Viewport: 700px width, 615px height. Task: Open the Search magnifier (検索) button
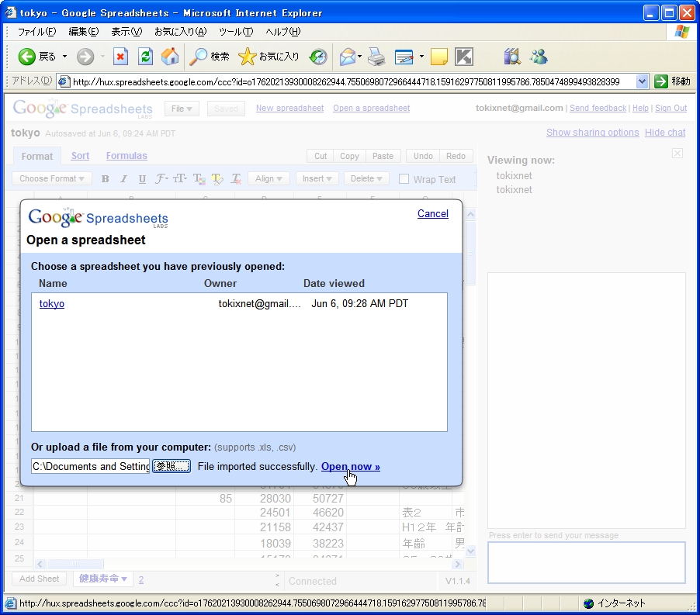pyautogui.click(x=209, y=57)
